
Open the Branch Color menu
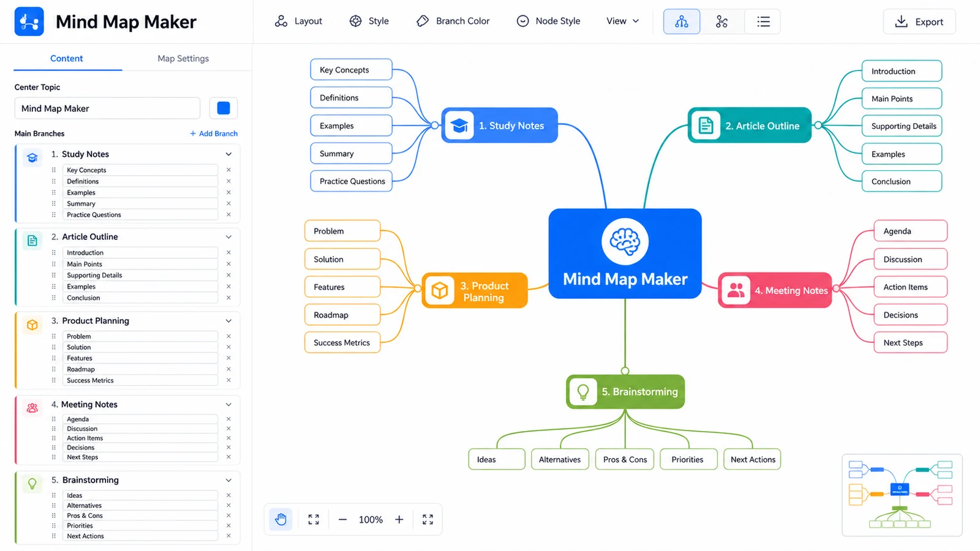[x=453, y=21]
